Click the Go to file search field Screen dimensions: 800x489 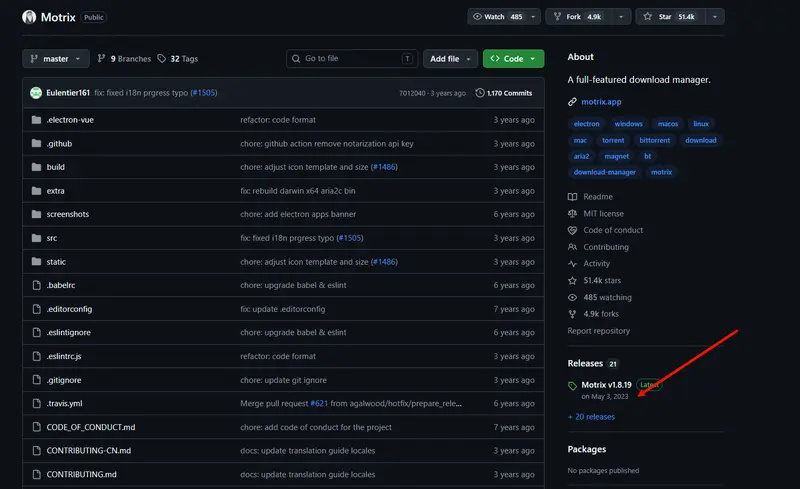(x=351, y=59)
